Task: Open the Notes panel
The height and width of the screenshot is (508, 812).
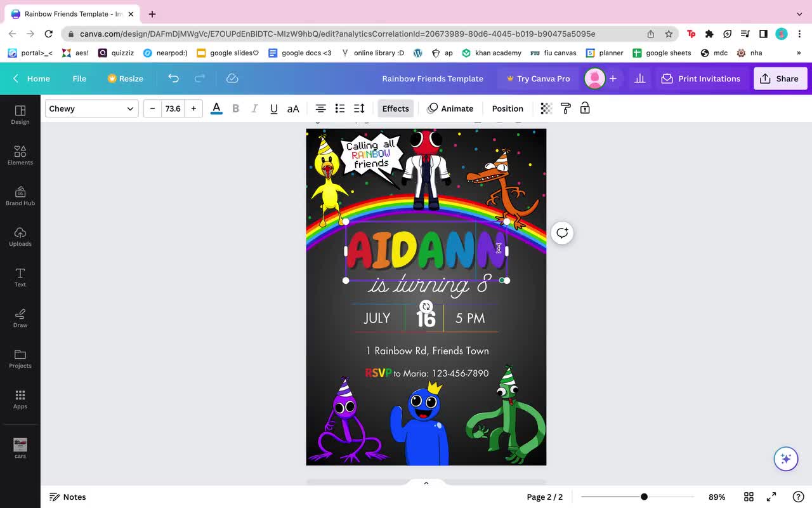Action: tap(68, 497)
